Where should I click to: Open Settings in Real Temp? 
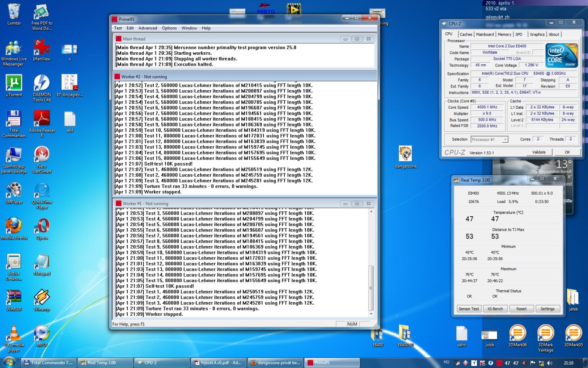pos(548,309)
